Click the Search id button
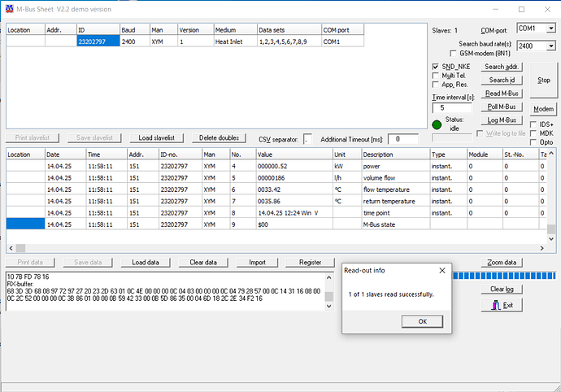This screenshot has width=561, height=392. coord(502,80)
